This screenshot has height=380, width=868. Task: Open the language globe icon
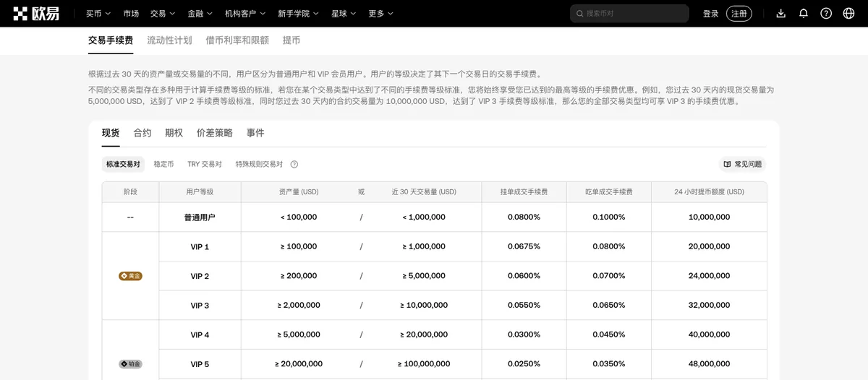848,13
